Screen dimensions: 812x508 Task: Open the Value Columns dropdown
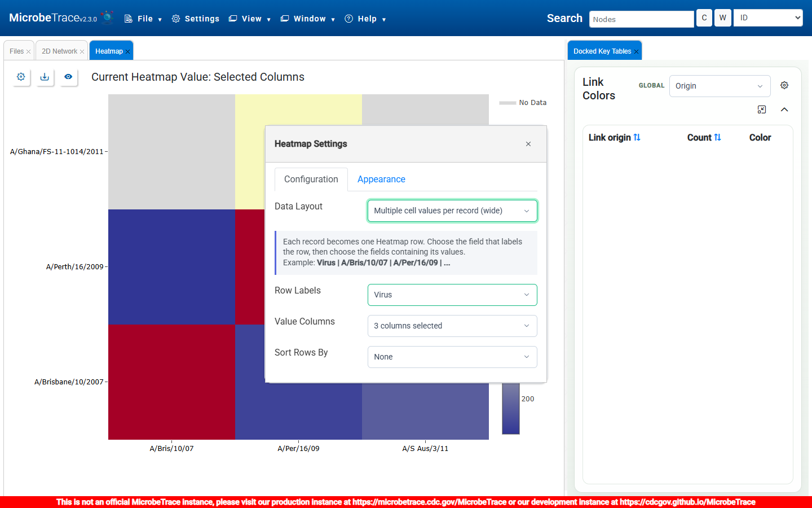click(x=452, y=326)
